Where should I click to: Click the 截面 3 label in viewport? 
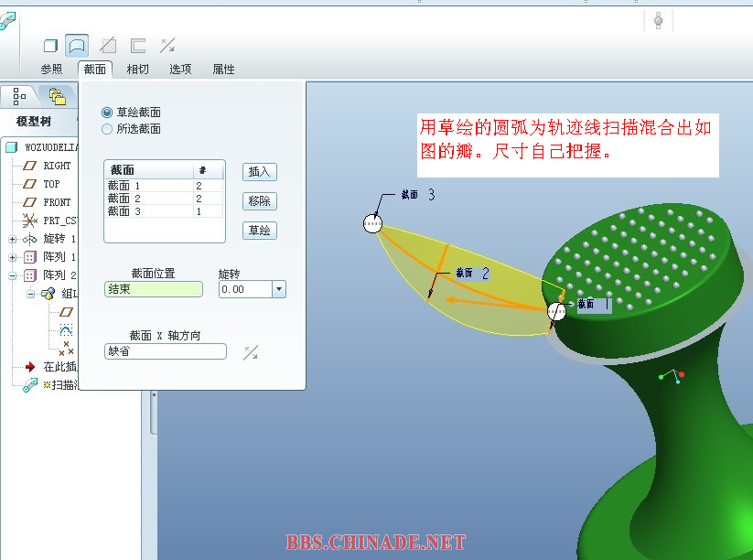tap(418, 195)
